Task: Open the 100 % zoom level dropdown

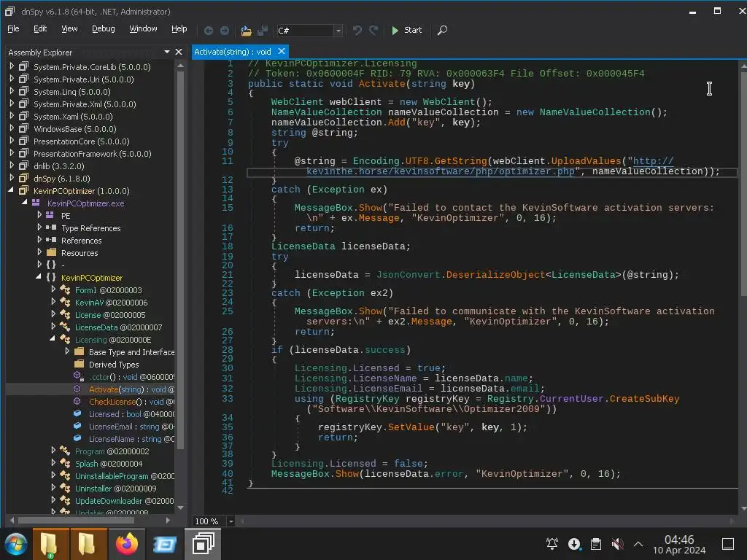Action: click(x=231, y=521)
